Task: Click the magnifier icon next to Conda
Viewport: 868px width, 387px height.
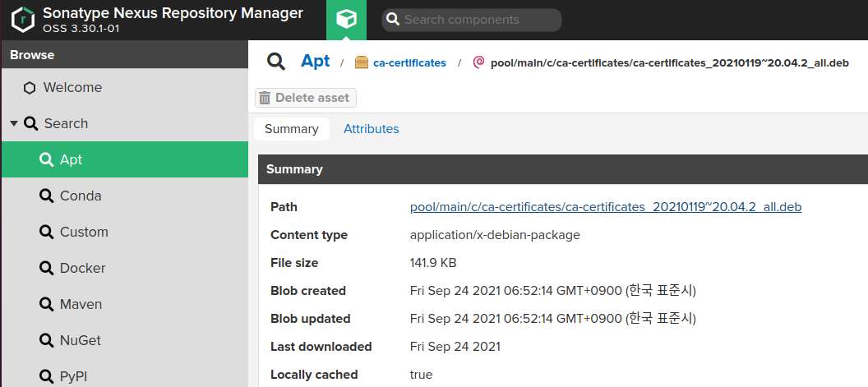Action: (x=47, y=196)
